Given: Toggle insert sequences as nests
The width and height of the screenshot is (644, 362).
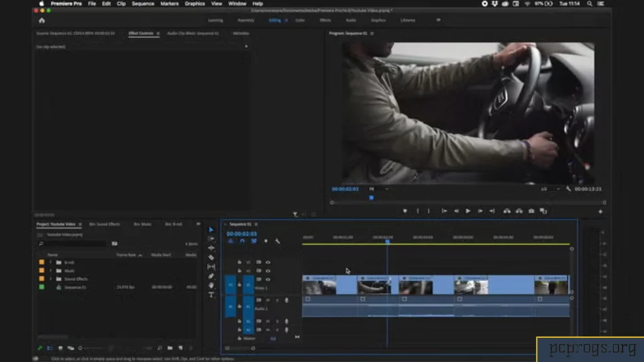Looking at the screenshot, I should pos(230,241).
